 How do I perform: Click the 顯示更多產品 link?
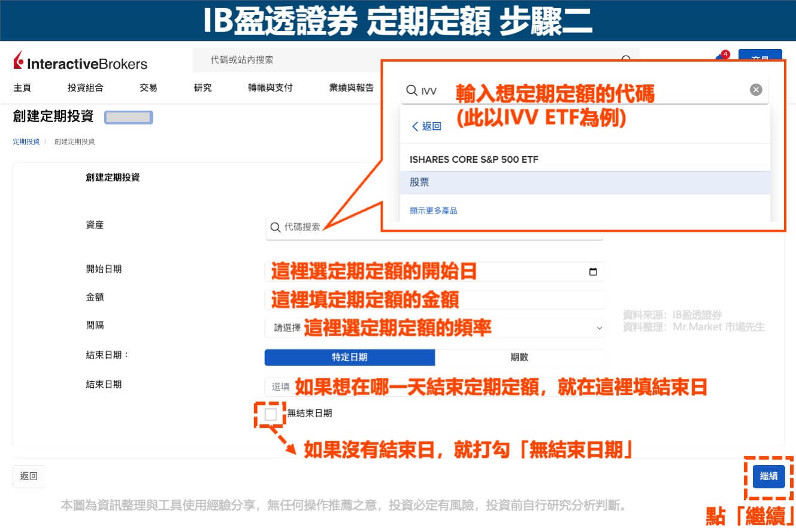click(x=434, y=211)
